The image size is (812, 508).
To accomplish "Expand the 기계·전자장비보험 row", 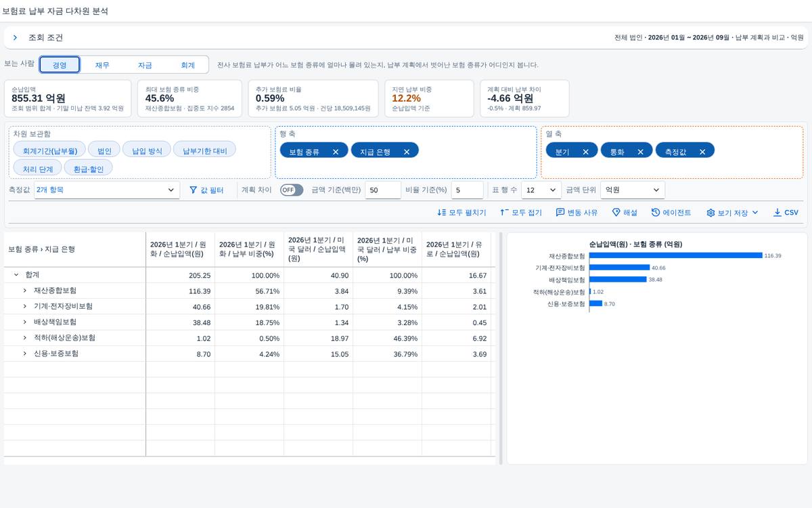I will (25, 306).
